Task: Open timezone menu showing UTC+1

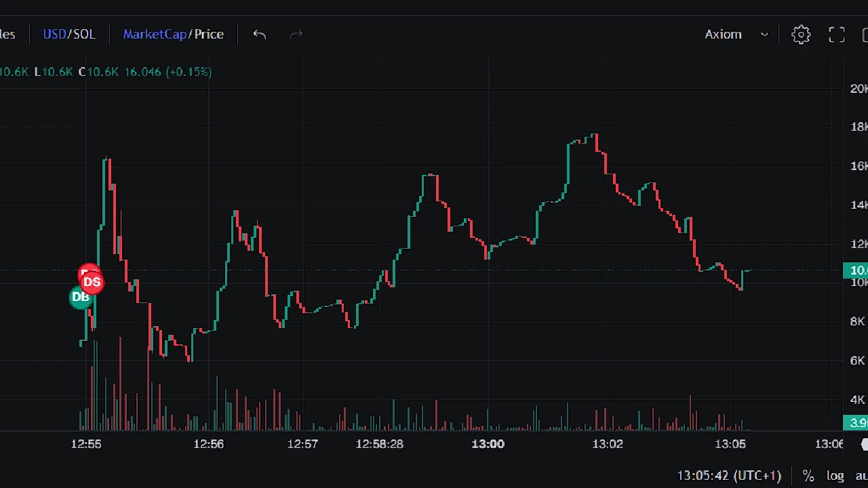Action: pos(729,476)
